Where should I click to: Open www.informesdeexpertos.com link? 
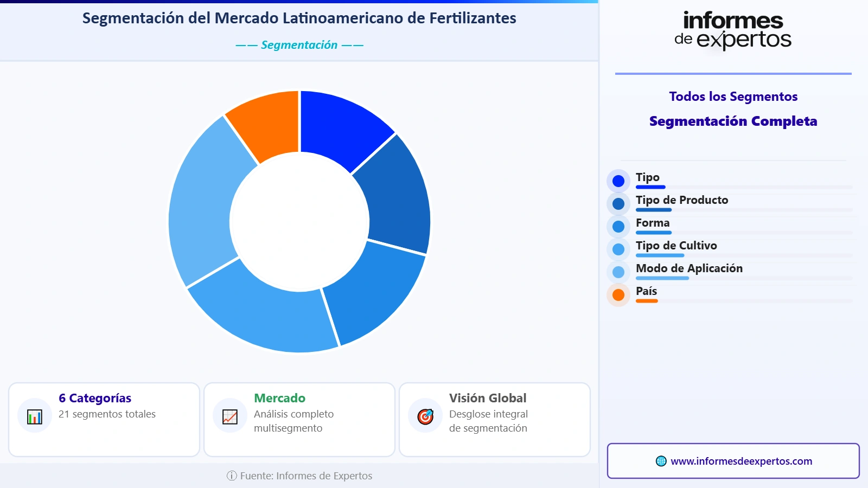[x=741, y=461]
